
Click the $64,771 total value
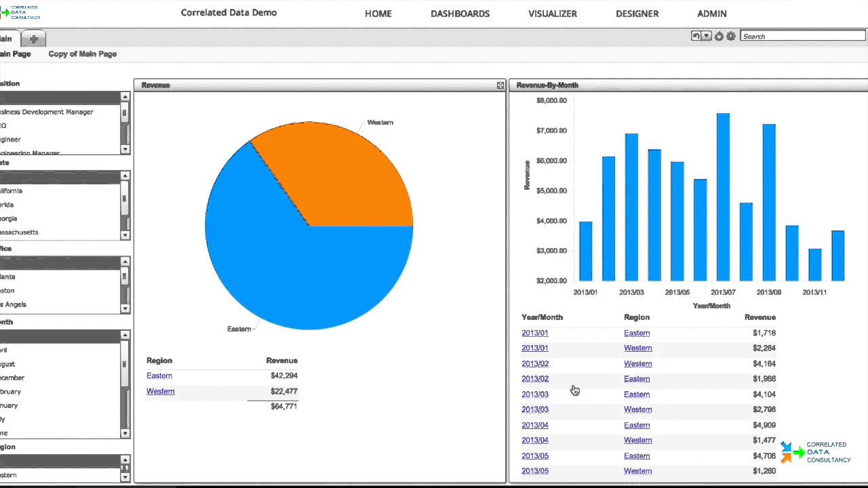(x=284, y=406)
